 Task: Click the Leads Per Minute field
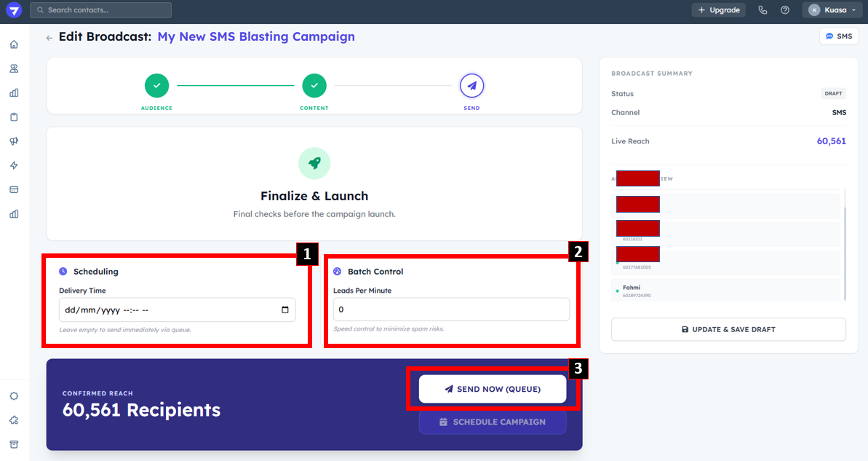pyautogui.click(x=451, y=310)
